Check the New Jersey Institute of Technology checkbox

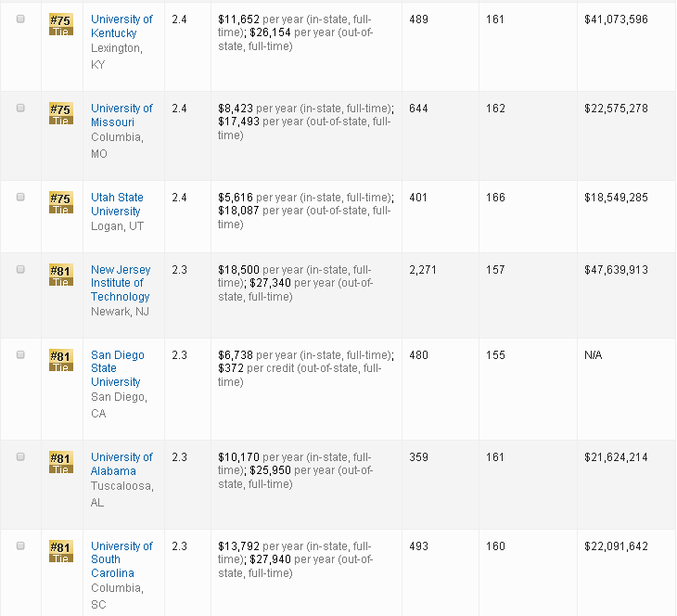(20, 270)
